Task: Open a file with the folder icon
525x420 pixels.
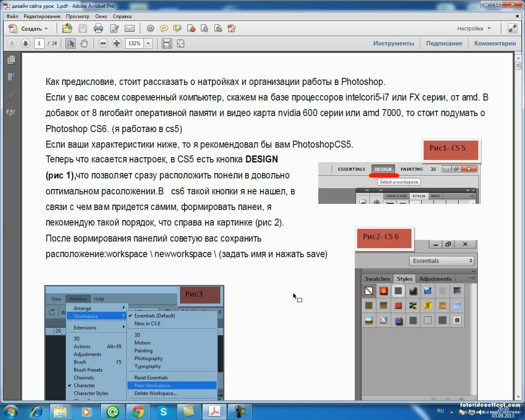Action: click(67, 28)
